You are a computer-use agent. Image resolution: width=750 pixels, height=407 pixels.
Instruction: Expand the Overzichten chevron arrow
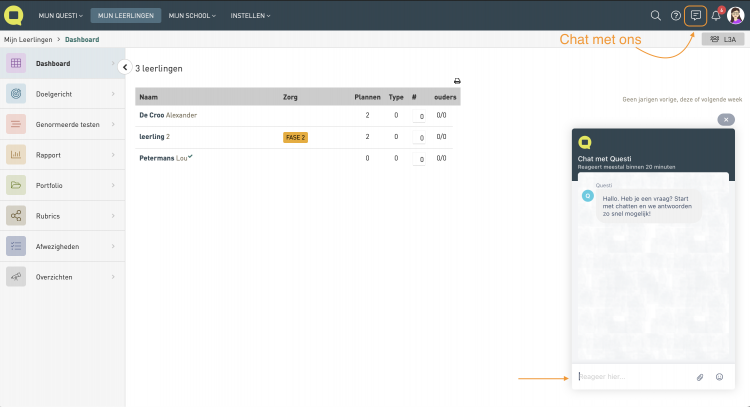tap(113, 277)
